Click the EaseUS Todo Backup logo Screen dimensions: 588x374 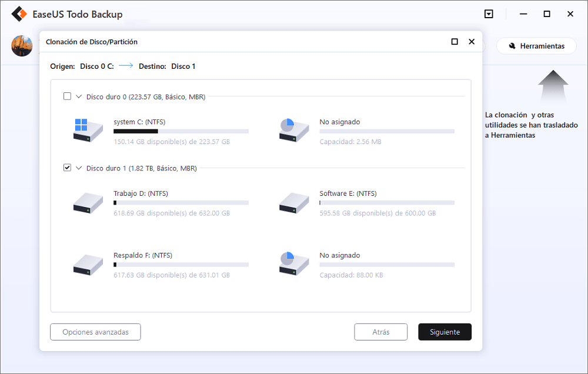21,14
